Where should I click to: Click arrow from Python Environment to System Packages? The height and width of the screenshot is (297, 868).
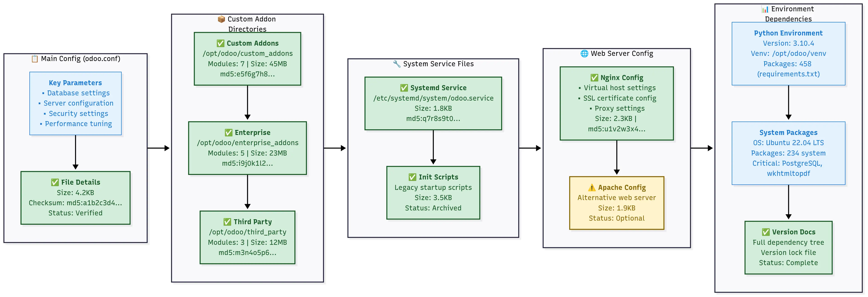[788, 102]
